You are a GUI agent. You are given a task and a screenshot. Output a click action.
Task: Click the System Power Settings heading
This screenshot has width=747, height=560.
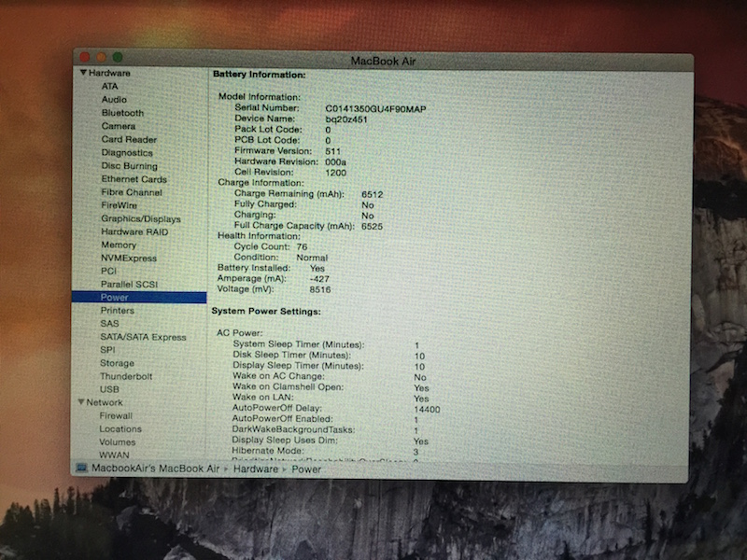click(x=266, y=312)
